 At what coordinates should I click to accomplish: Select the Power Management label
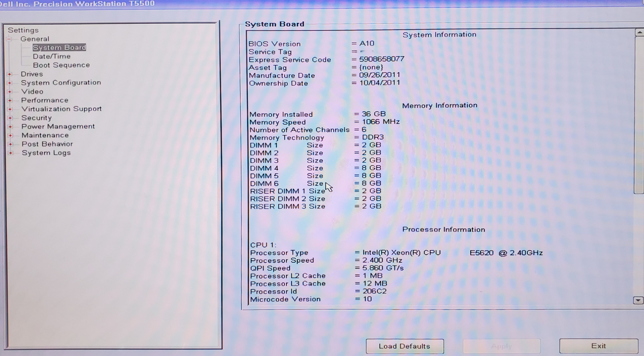click(x=58, y=126)
